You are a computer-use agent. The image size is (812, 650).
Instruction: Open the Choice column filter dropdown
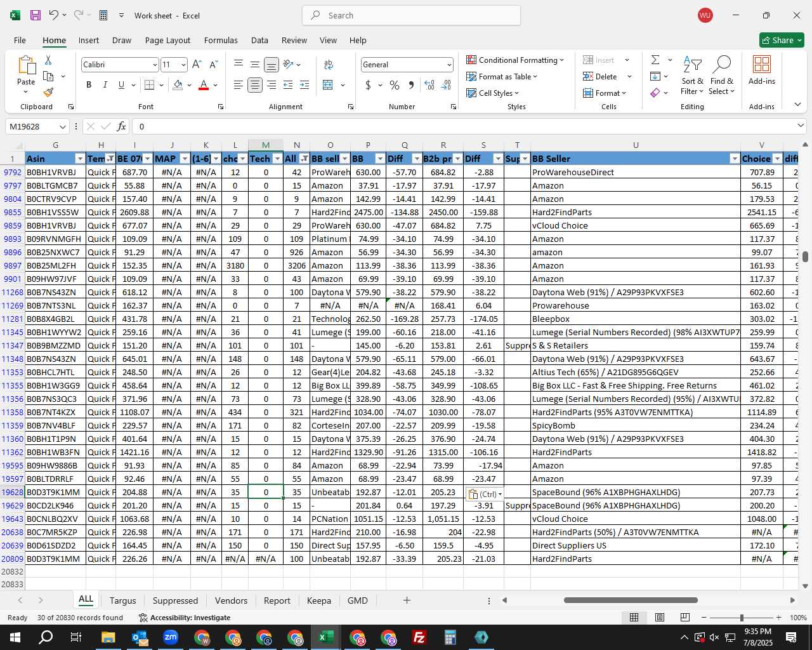777,159
